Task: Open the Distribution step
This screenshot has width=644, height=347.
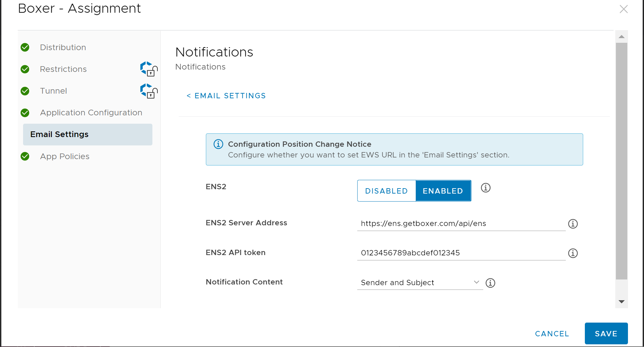Action: [63, 47]
